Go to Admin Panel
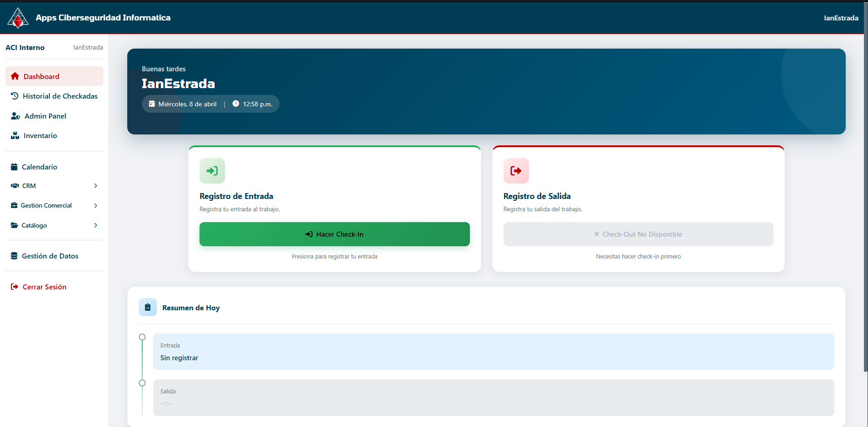868x427 pixels. [x=54, y=116]
